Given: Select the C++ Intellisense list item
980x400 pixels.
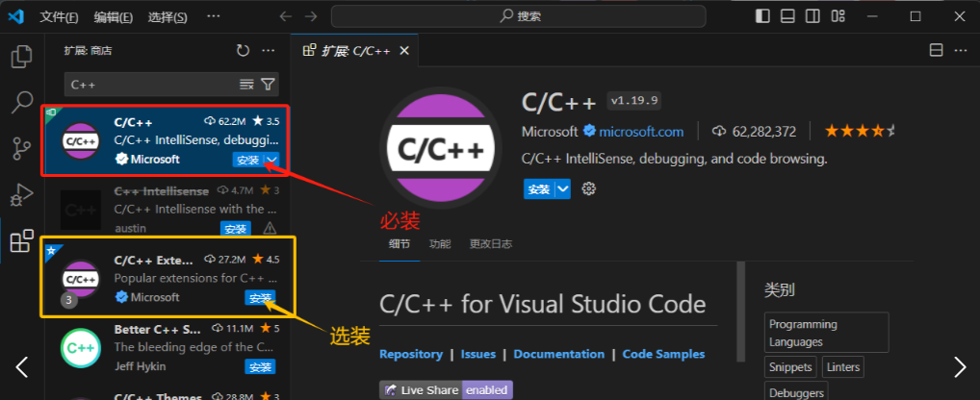Looking at the screenshot, I should pyautogui.click(x=167, y=209).
